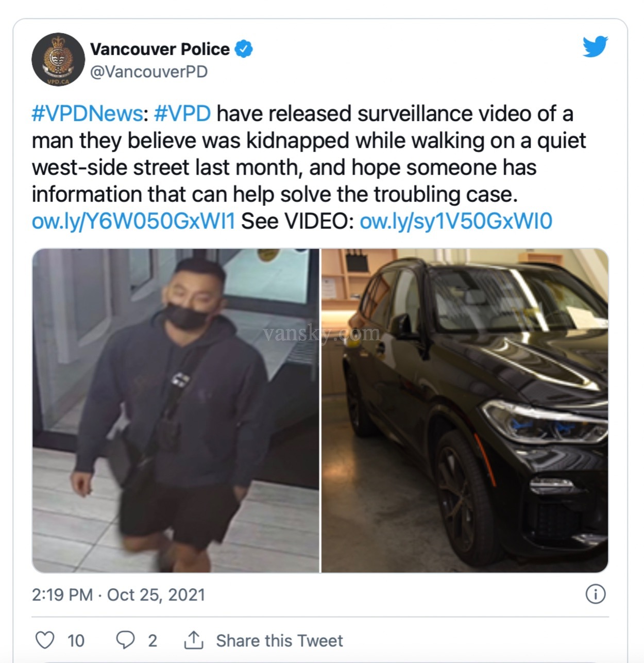644x663 pixels.
Task: Open the Vancouver Police profile avatar
Action: pos(58,59)
